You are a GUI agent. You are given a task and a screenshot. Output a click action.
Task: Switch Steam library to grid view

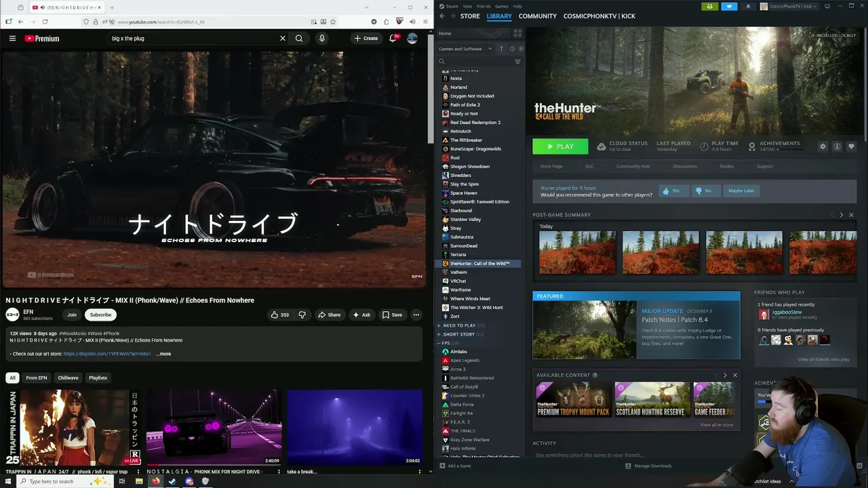[x=517, y=33]
